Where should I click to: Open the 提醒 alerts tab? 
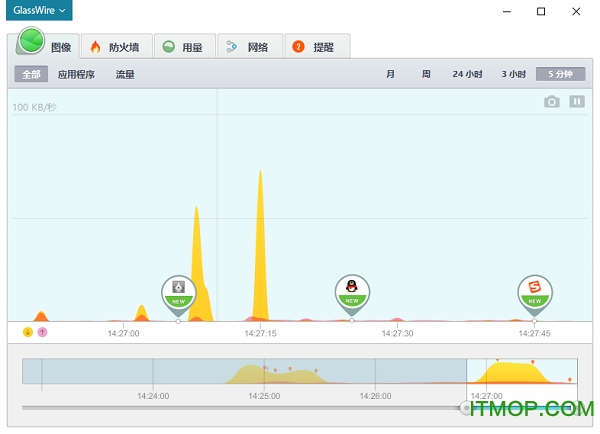pos(314,46)
